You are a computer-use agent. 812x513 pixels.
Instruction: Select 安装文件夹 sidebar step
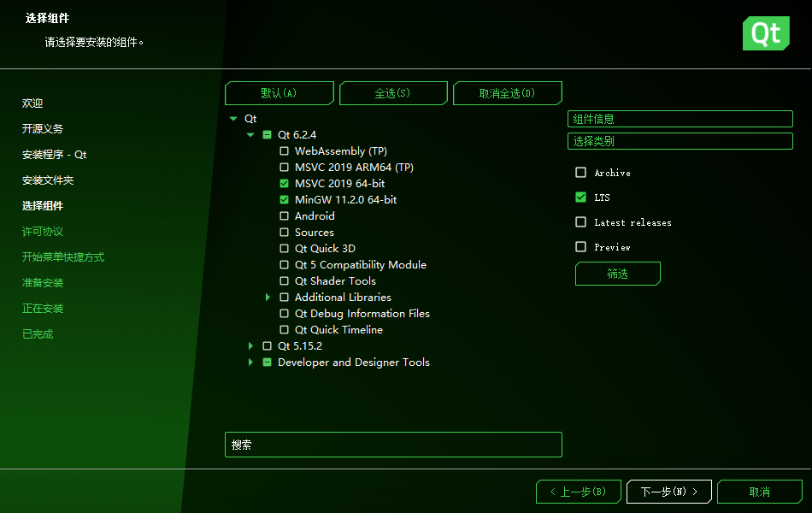pyautogui.click(x=48, y=180)
